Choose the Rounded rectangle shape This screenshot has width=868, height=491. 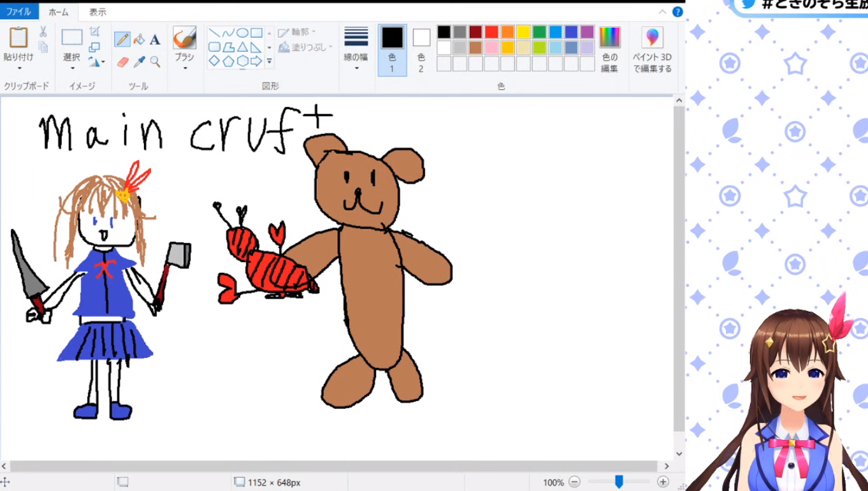[214, 47]
